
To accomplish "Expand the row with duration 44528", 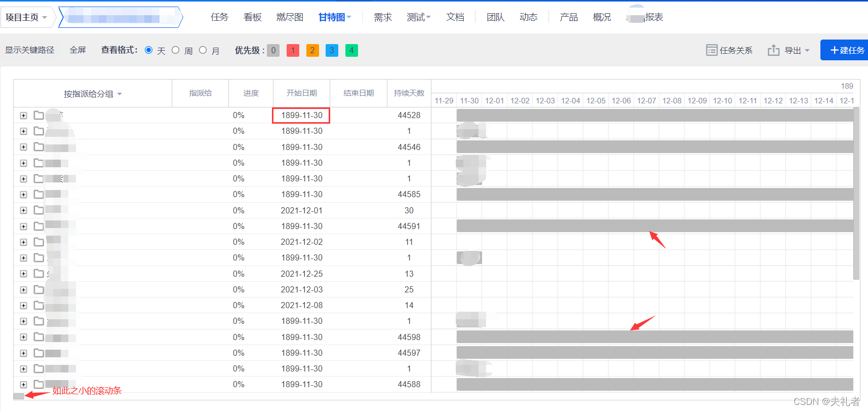I will (23, 116).
